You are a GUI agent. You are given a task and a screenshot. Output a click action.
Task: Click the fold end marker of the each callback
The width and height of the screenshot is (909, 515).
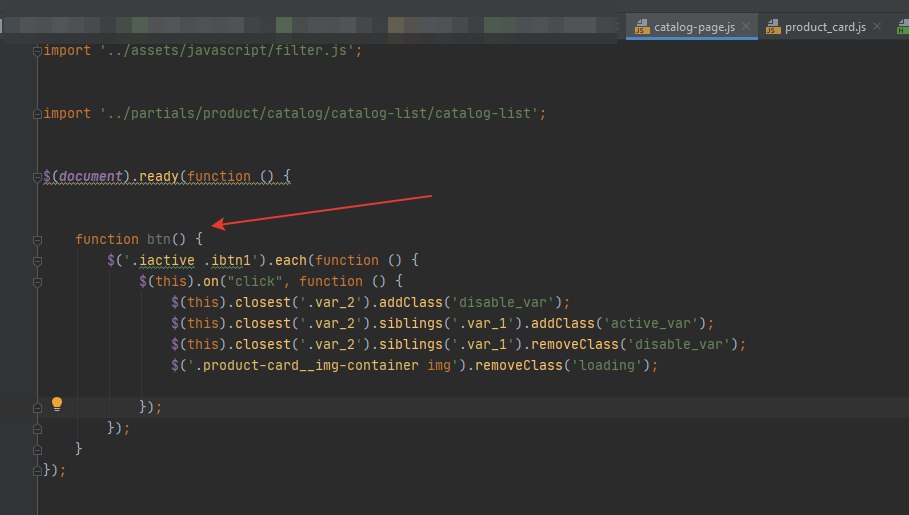[x=37, y=429]
